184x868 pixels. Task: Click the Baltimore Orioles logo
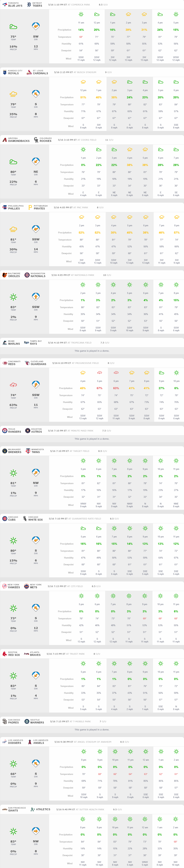pyautogui.click(x=4, y=275)
